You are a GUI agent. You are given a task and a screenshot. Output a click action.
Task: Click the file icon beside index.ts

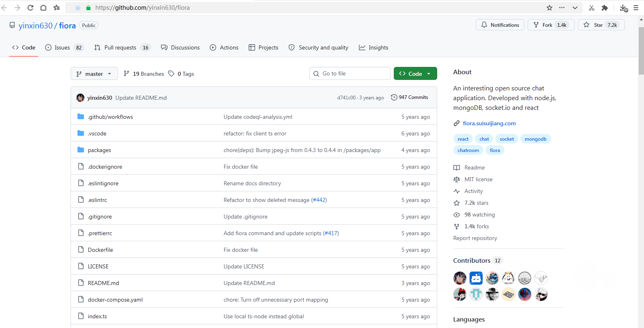pyautogui.click(x=81, y=316)
